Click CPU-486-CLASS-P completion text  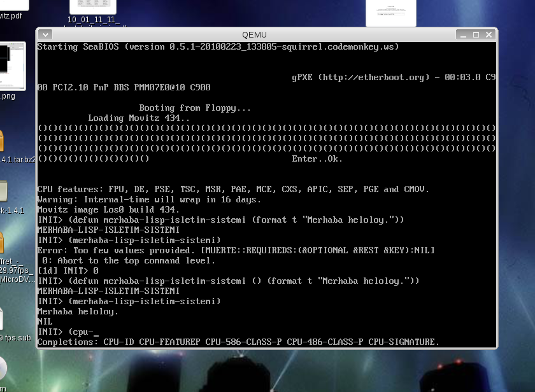click(x=325, y=342)
